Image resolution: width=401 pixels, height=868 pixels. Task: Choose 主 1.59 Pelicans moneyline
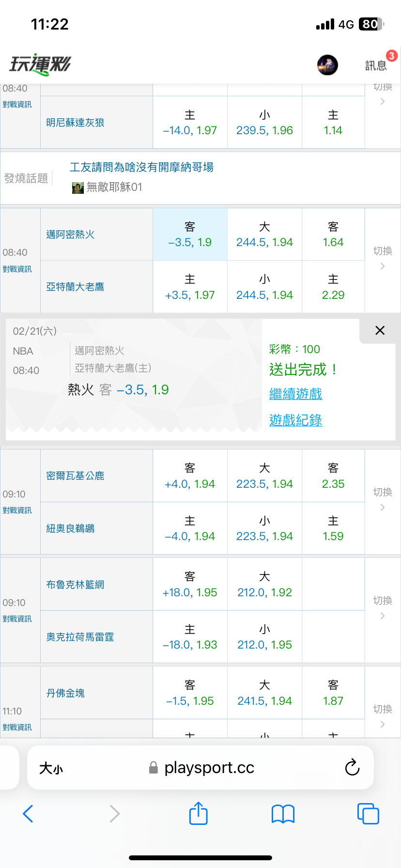333,528
